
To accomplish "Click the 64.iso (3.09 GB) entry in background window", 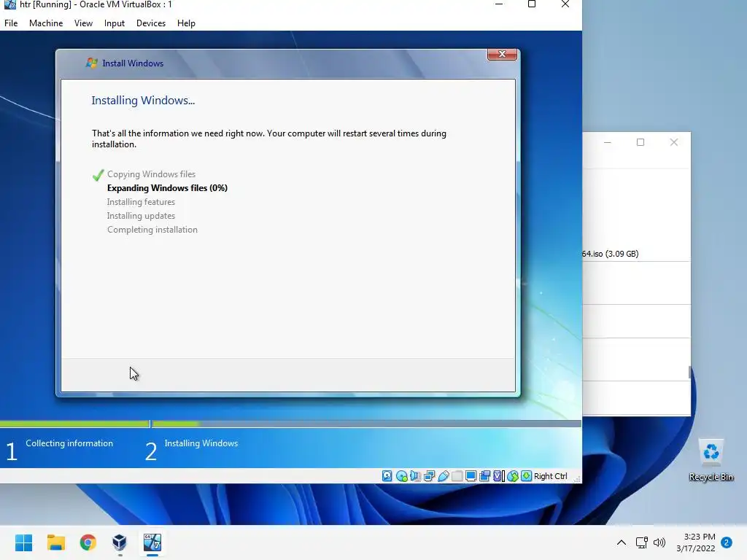I will click(611, 254).
